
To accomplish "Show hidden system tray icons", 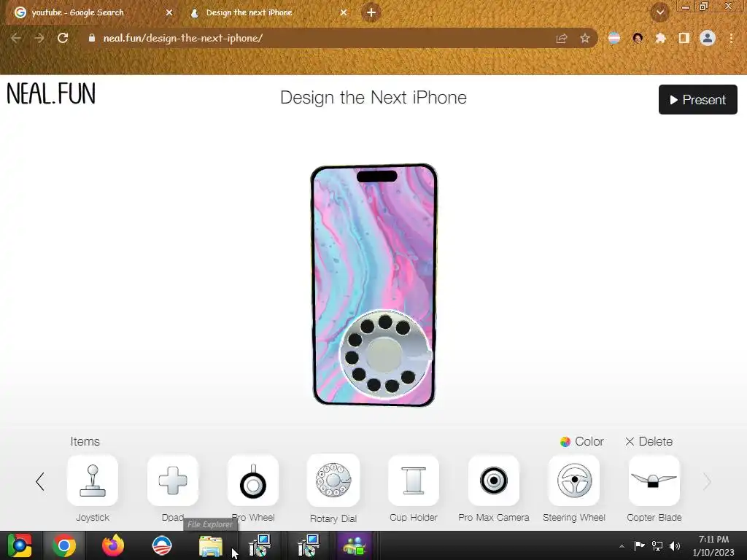I will (622, 546).
